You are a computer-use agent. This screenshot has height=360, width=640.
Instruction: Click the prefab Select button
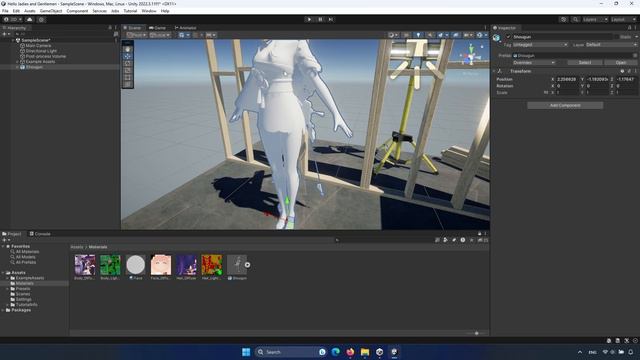pyautogui.click(x=584, y=62)
